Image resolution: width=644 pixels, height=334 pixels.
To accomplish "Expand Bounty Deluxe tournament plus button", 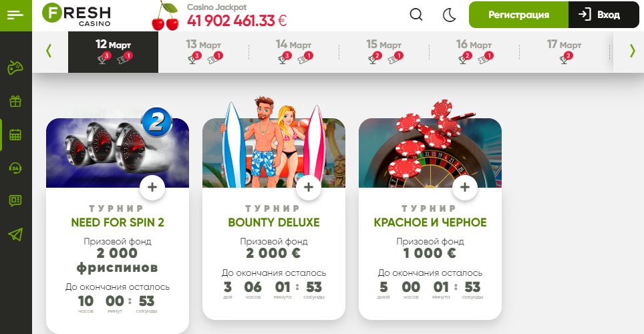I will click(309, 187).
